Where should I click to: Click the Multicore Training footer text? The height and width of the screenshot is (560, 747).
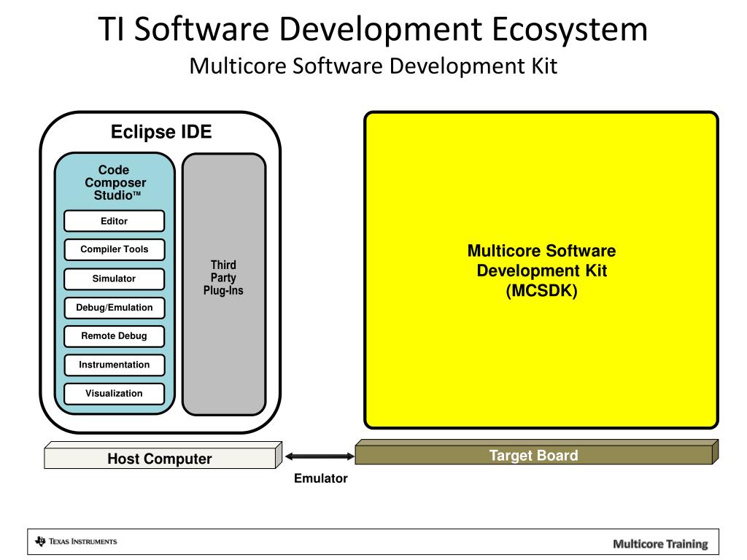[x=660, y=544]
